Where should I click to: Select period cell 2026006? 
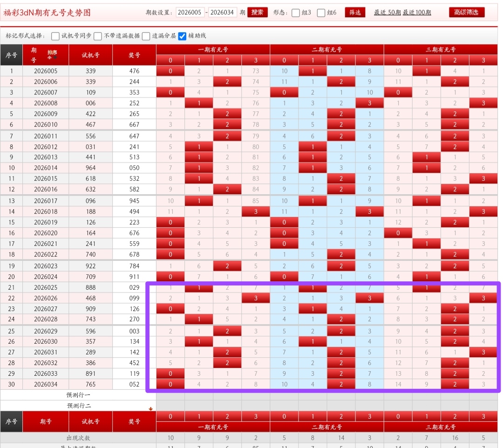coord(46,82)
